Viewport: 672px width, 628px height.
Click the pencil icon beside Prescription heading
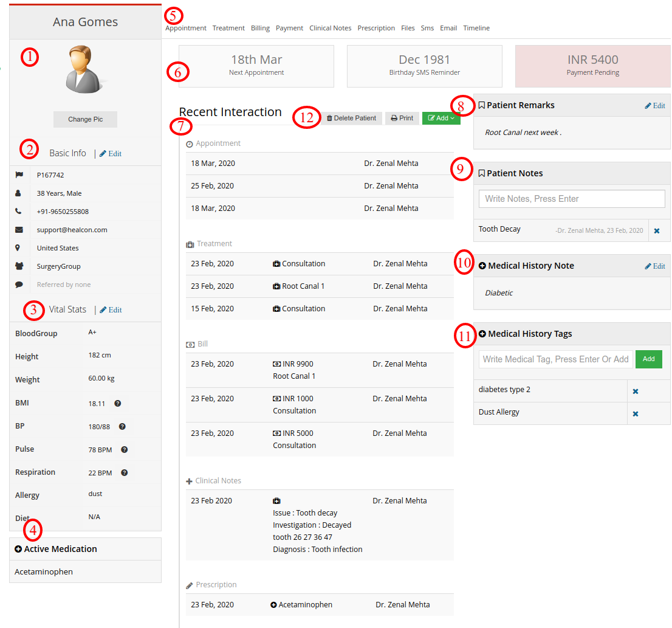click(190, 585)
